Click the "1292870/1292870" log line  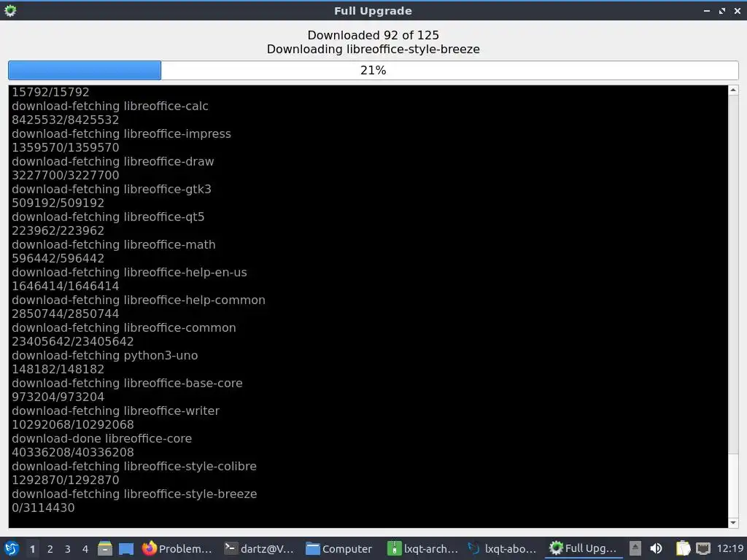tap(65, 480)
